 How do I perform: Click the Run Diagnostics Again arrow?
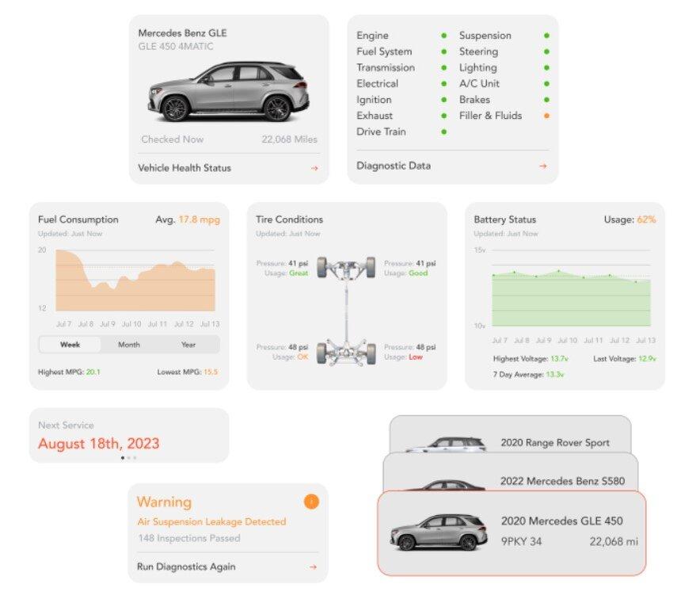tap(313, 567)
